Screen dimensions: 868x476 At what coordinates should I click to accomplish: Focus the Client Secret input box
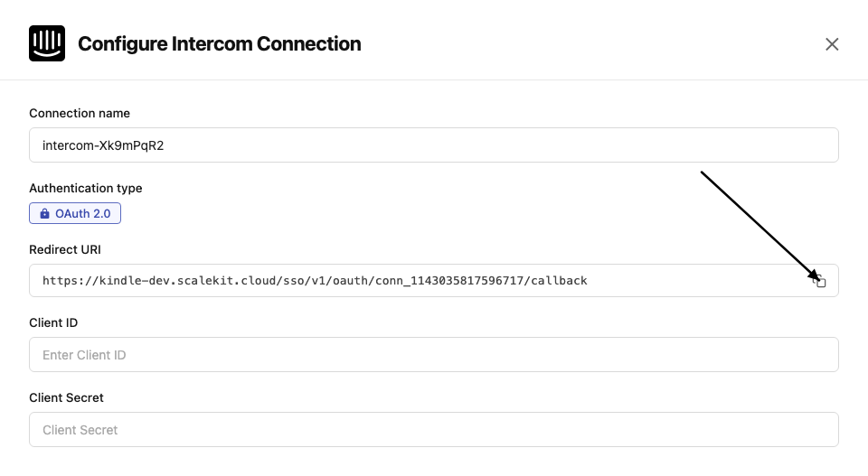click(434, 430)
